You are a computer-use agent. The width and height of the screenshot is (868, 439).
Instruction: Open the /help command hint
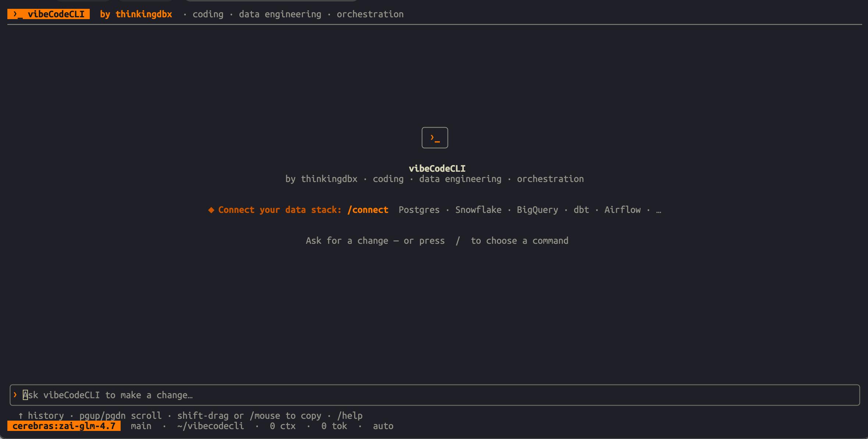(x=350, y=415)
